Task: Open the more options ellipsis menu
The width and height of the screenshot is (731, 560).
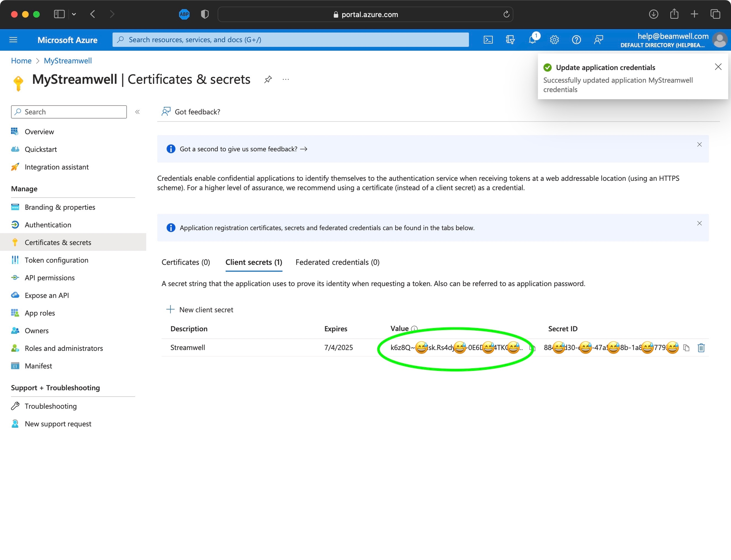Action: [286, 79]
